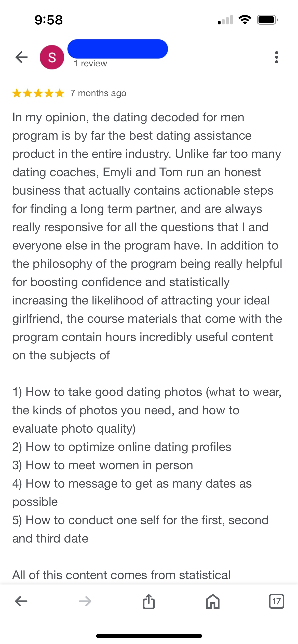This screenshot has width=298, height=644.
Task: Tap the "7 months ago" timestamp
Action: [x=98, y=93]
